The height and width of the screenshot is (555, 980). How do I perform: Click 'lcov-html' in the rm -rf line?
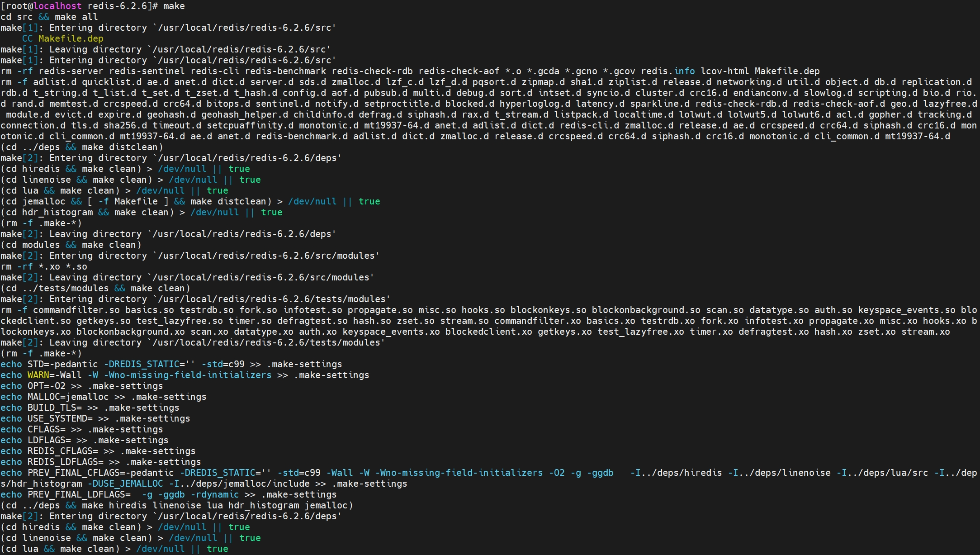(725, 71)
